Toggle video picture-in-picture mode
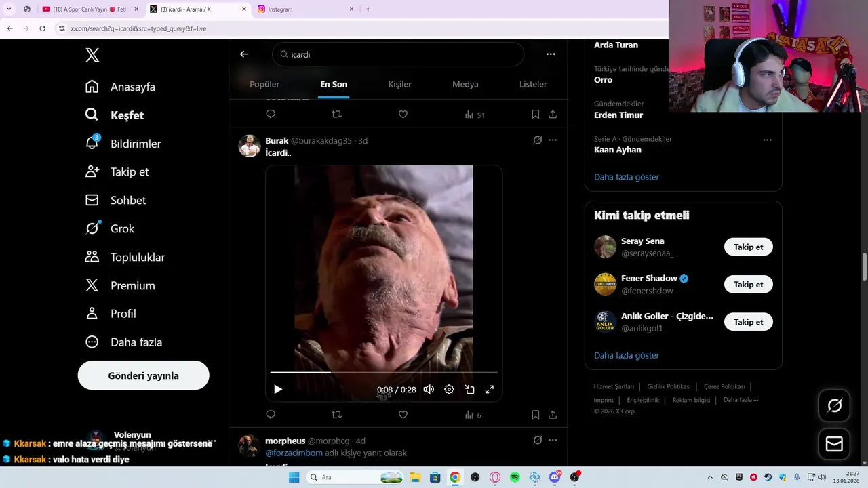 [x=469, y=390]
